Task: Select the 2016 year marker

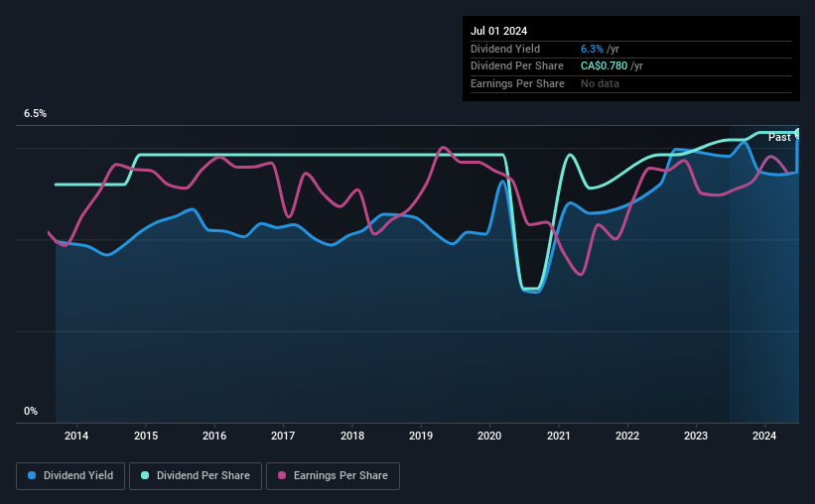Action: tap(214, 436)
